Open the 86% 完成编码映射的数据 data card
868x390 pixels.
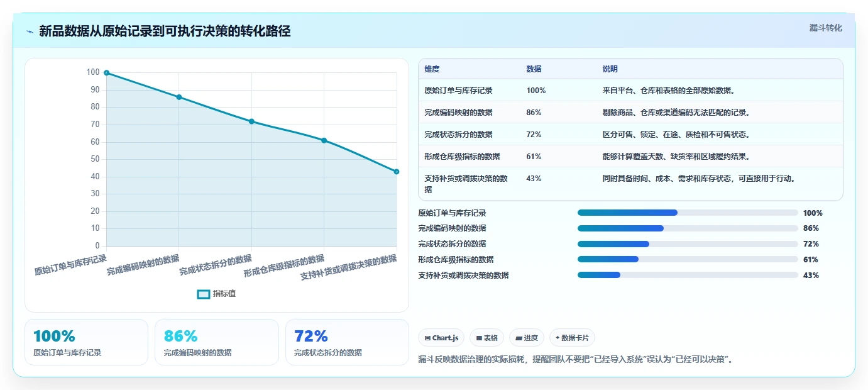[x=217, y=342]
